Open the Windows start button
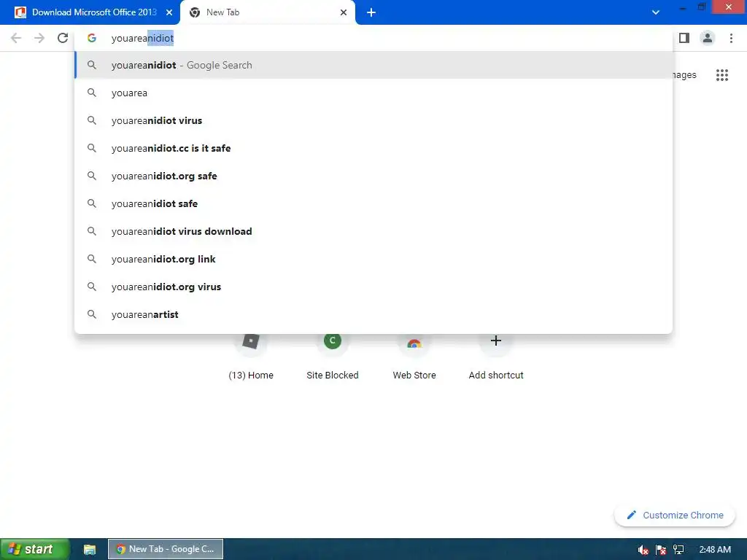The image size is (747, 560). click(x=34, y=549)
